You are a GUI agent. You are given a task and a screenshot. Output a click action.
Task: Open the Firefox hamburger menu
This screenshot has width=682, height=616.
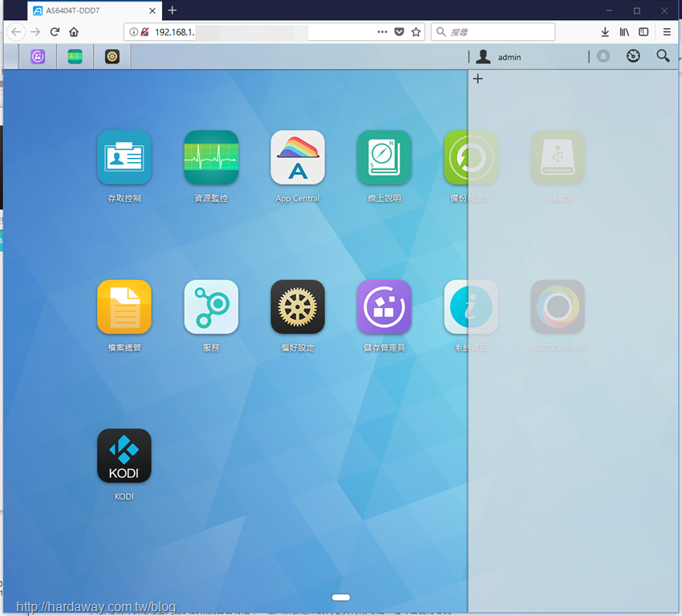click(667, 32)
